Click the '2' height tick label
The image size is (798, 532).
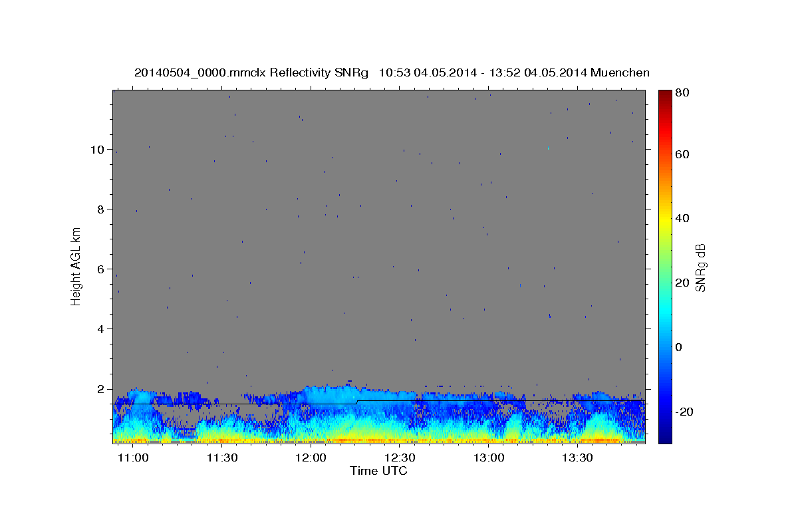(100, 388)
